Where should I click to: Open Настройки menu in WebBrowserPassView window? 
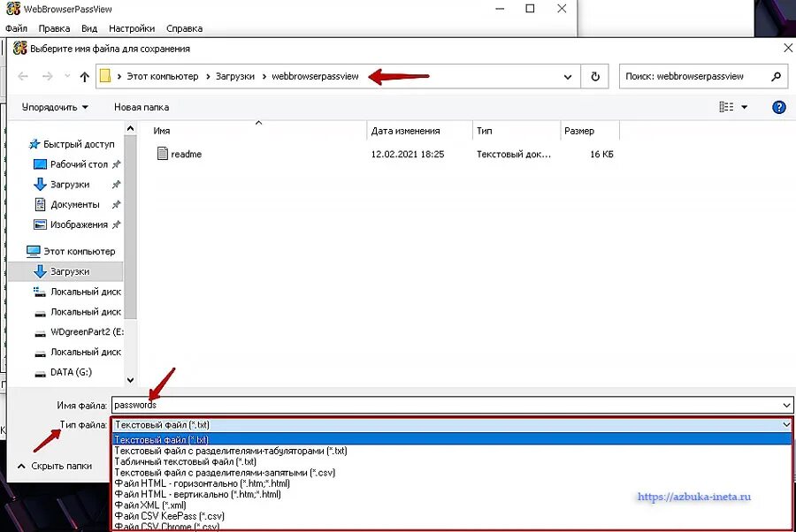[132, 28]
